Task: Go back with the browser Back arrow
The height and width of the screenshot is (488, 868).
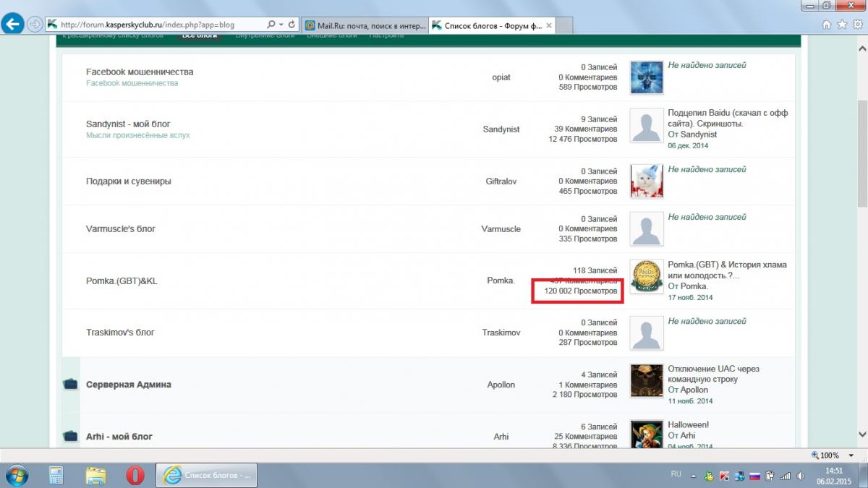Action: pyautogui.click(x=12, y=25)
